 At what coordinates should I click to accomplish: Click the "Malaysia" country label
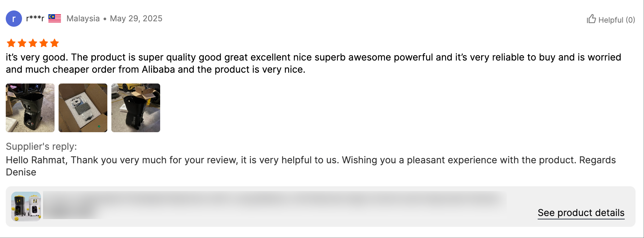click(83, 19)
